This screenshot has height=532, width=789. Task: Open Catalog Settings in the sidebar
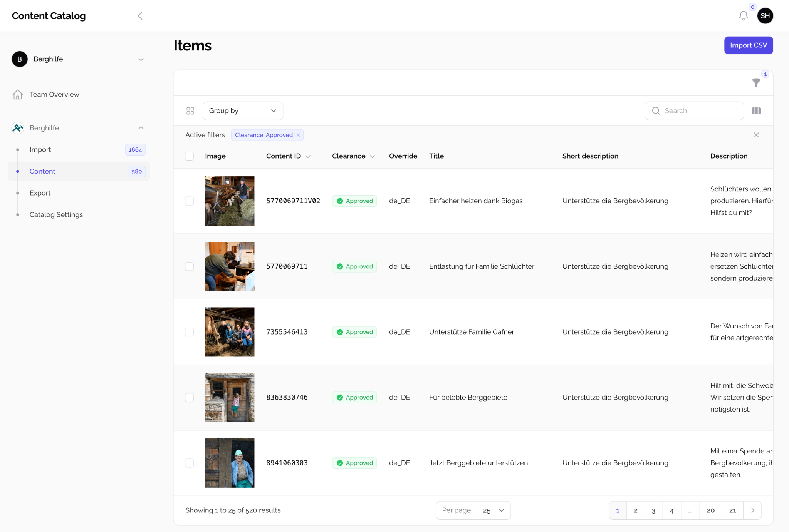point(56,214)
